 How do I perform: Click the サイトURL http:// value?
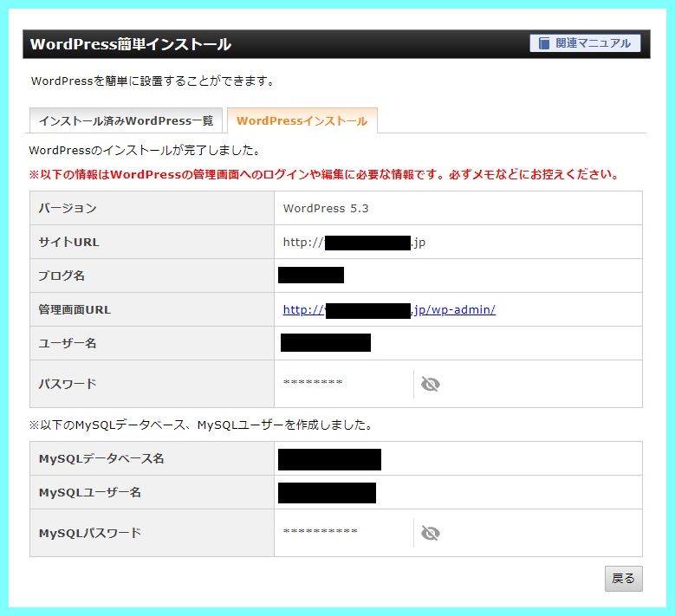pos(354,243)
